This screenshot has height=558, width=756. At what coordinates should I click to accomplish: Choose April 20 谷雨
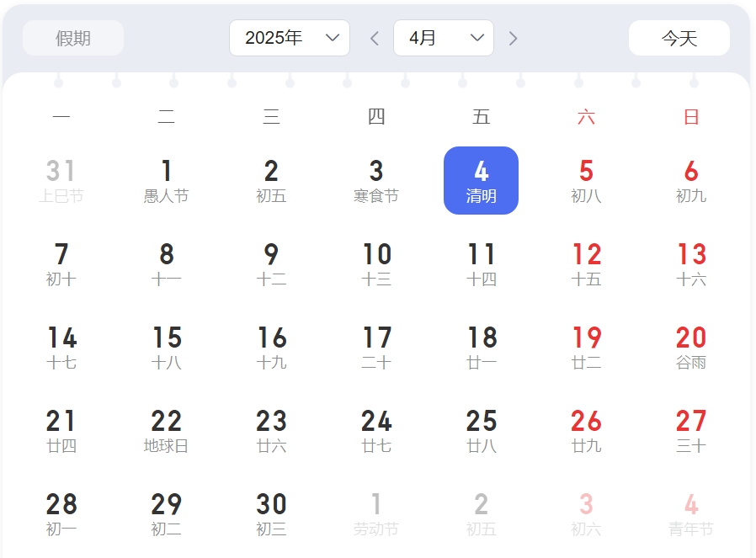pyautogui.click(x=691, y=348)
